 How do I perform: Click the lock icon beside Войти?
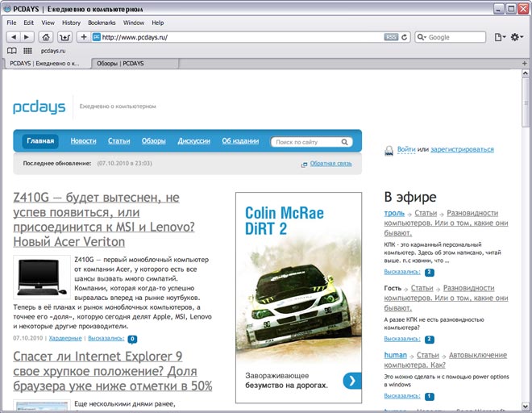pos(389,150)
